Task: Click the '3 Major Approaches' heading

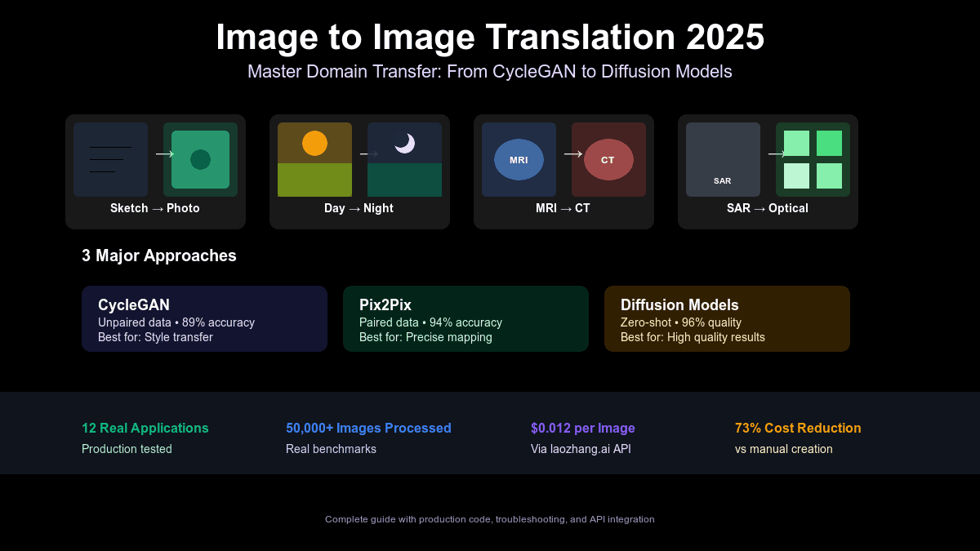Action: [x=159, y=256]
